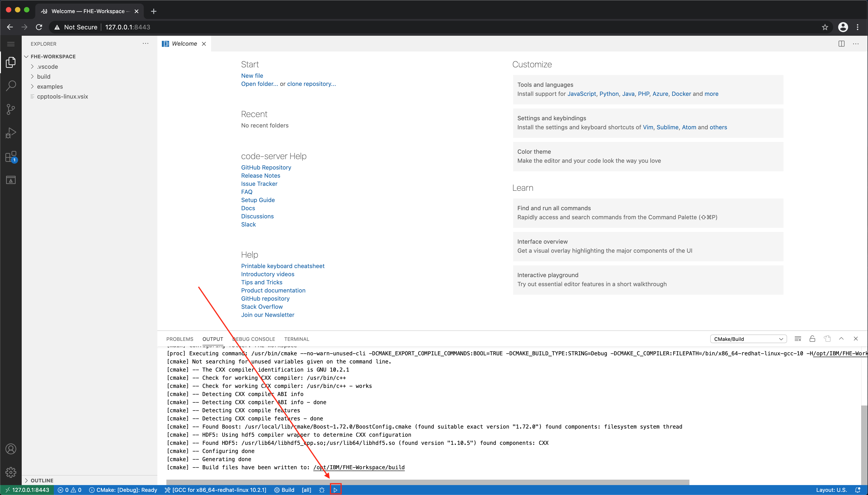Screen dimensions: 868x495
Task: Go back in browser history
Action: pos(10,27)
